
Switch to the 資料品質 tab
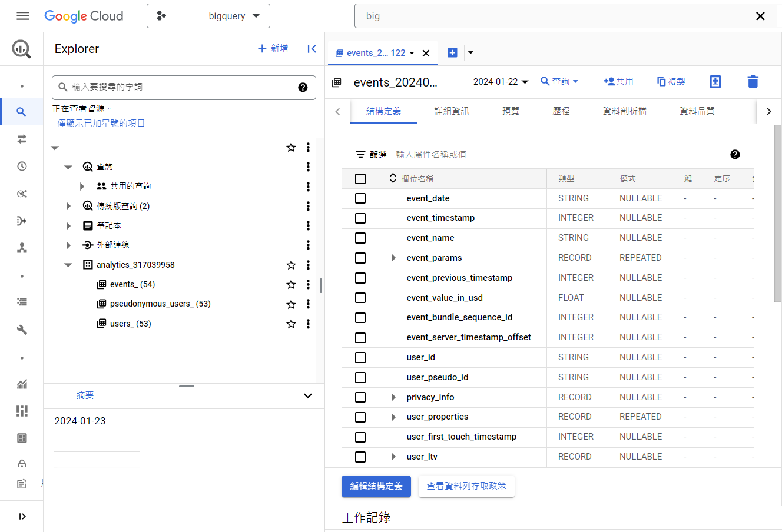pyautogui.click(x=697, y=111)
